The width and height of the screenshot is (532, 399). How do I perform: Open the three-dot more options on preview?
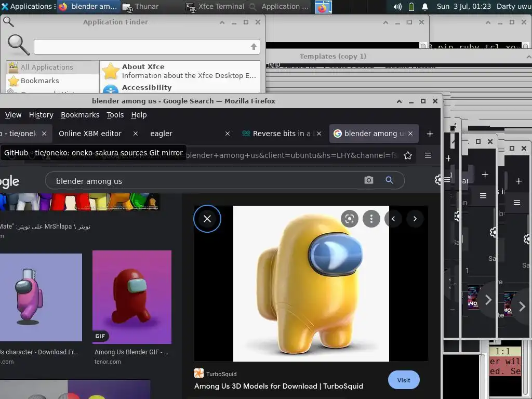[x=371, y=219]
